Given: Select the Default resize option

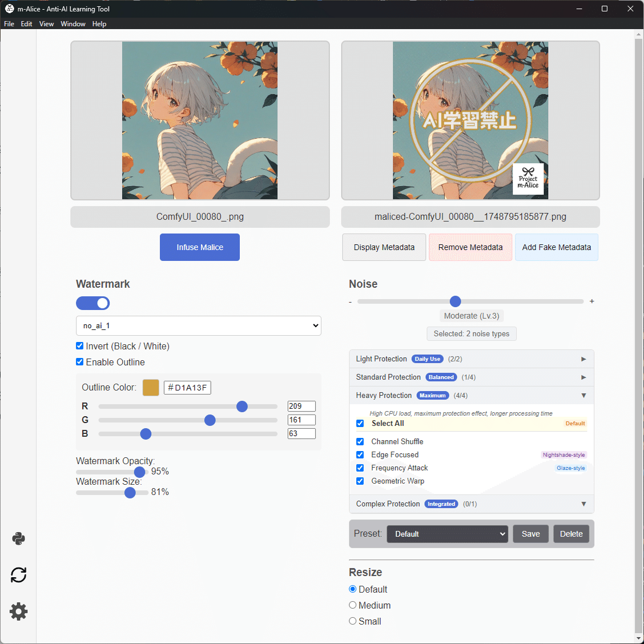Looking at the screenshot, I should 352,589.
